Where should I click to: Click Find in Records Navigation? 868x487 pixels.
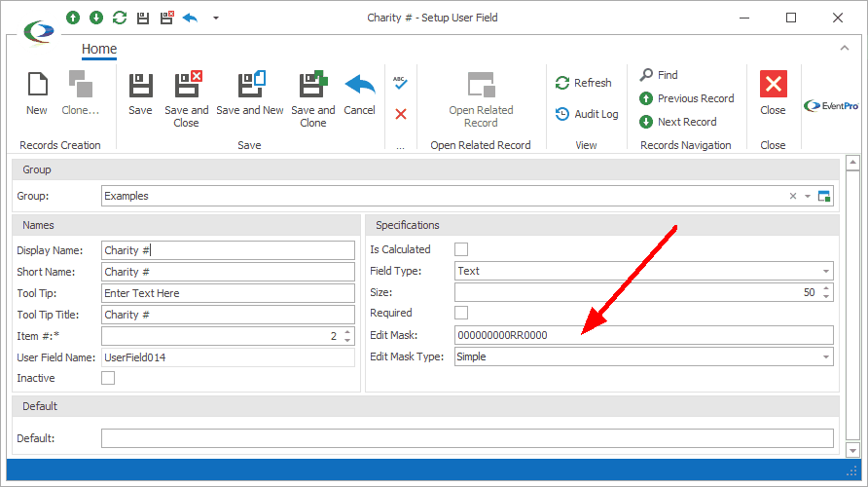[658, 75]
